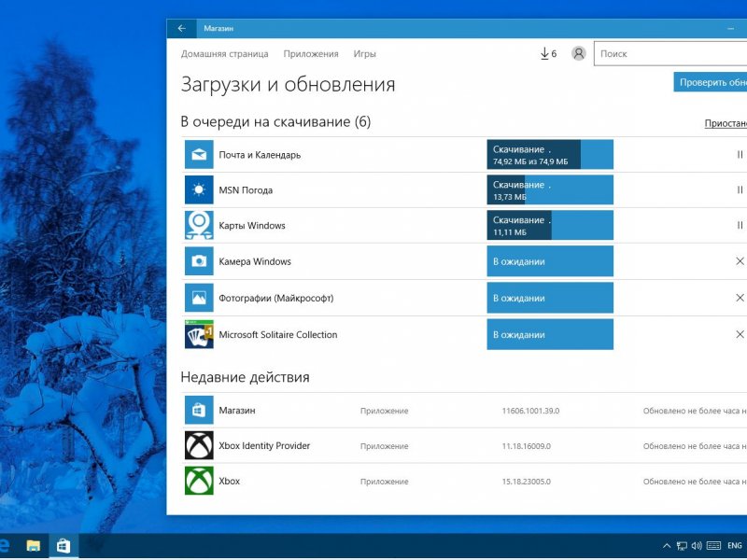Focus the Поиск search field

670,53
